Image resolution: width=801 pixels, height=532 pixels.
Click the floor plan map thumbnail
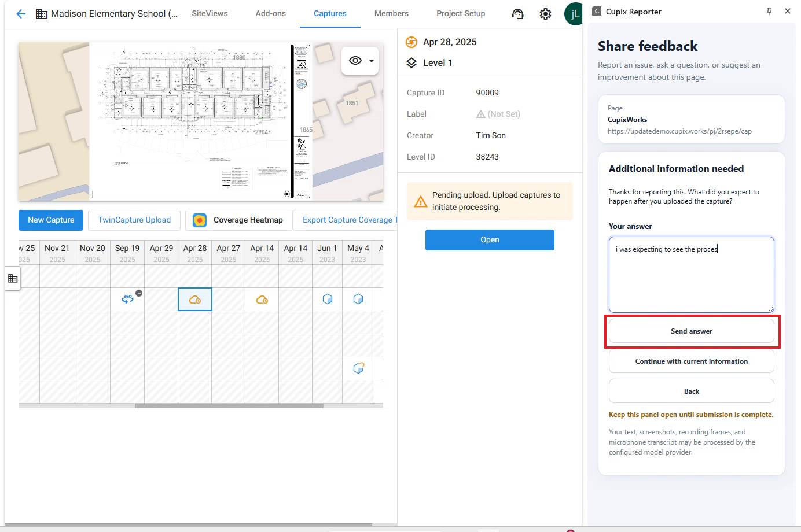tap(201, 121)
